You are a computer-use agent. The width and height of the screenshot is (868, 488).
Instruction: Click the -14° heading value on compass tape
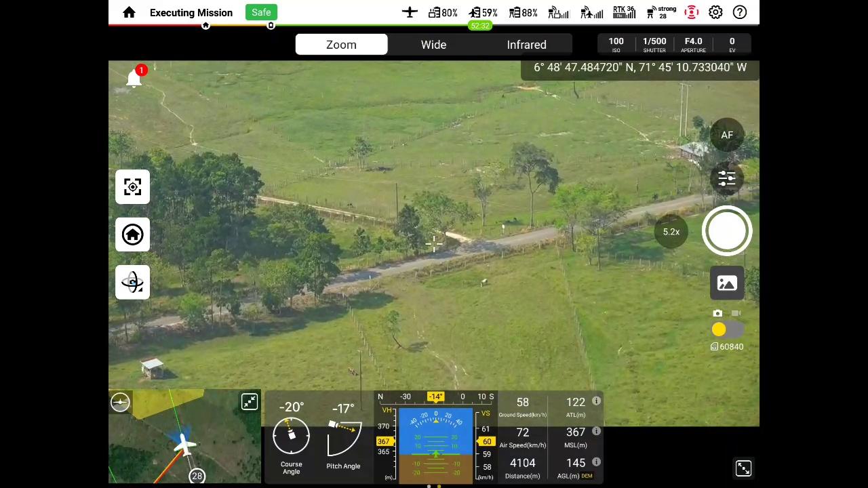(435, 397)
